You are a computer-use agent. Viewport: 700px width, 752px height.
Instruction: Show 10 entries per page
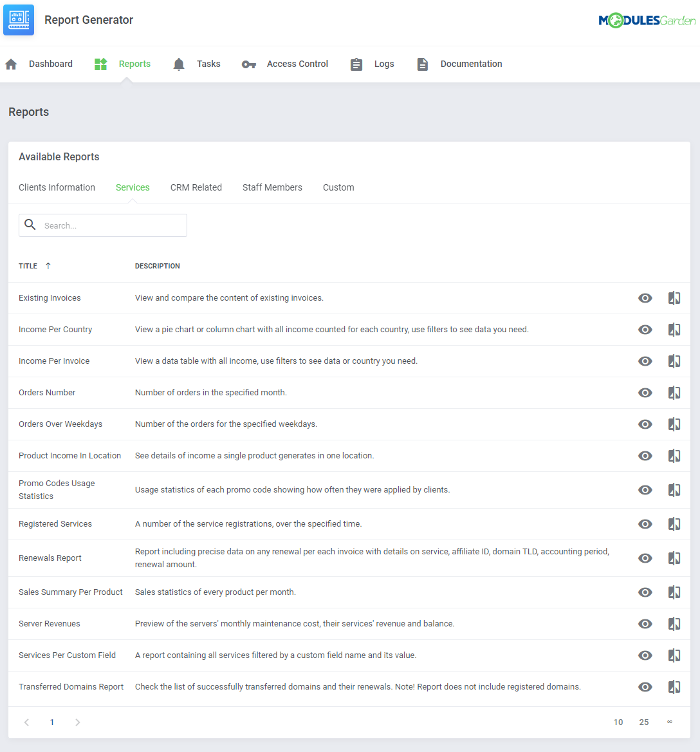pos(618,722)
